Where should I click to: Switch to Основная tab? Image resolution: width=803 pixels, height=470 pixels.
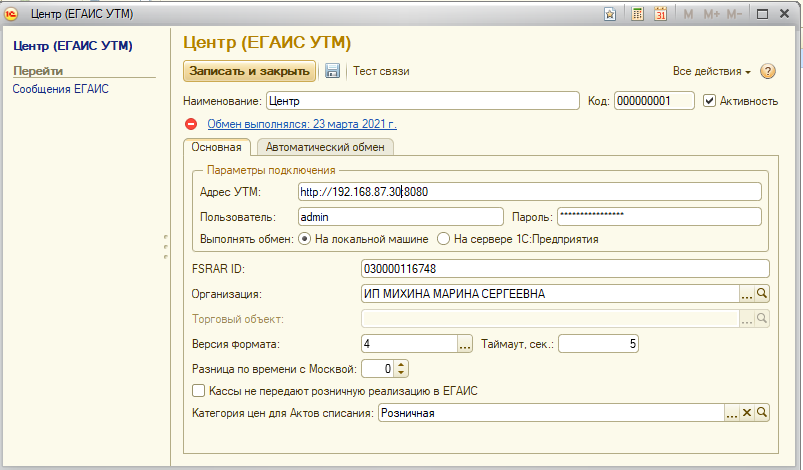click(217, 147)
